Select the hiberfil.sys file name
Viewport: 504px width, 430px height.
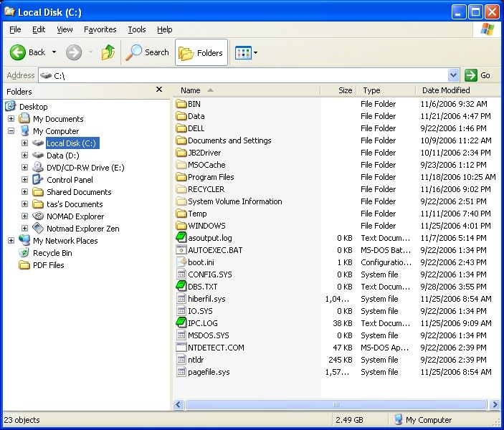(x=206, y=299)
